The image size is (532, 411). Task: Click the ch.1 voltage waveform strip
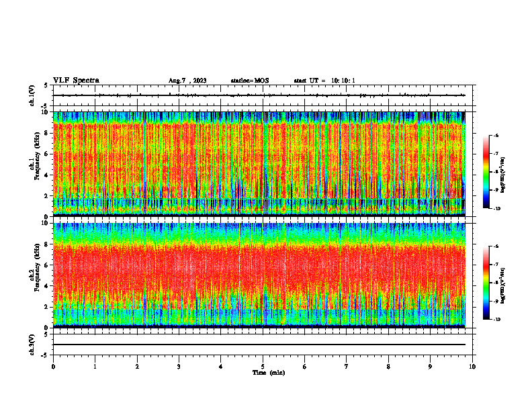[263, 95]
